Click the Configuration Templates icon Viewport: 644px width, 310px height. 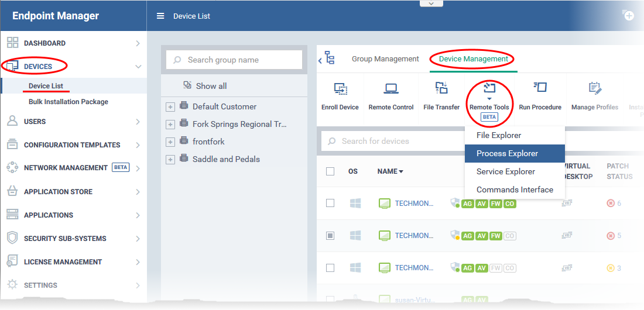[x=13, y=144]
